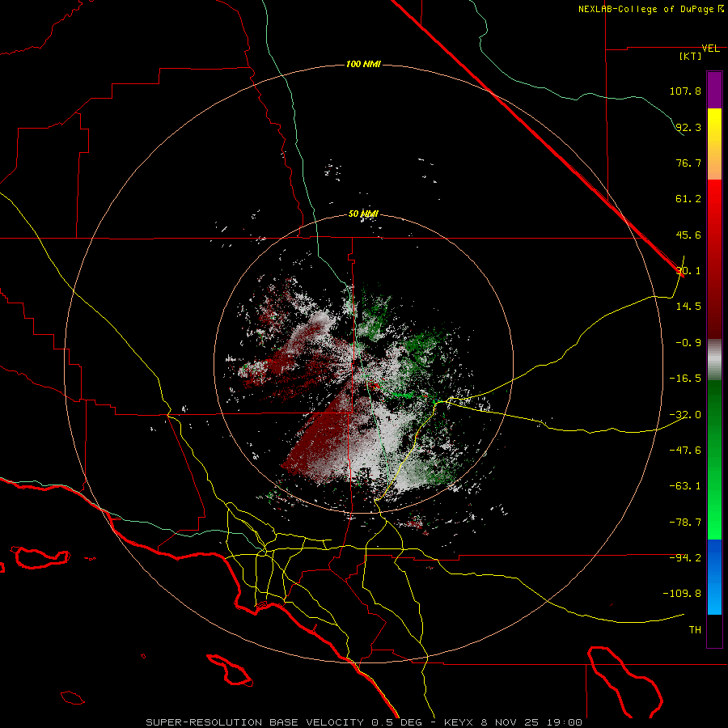Click the [KT] units label
Viewport: 728px width, 728px height.
691,56
